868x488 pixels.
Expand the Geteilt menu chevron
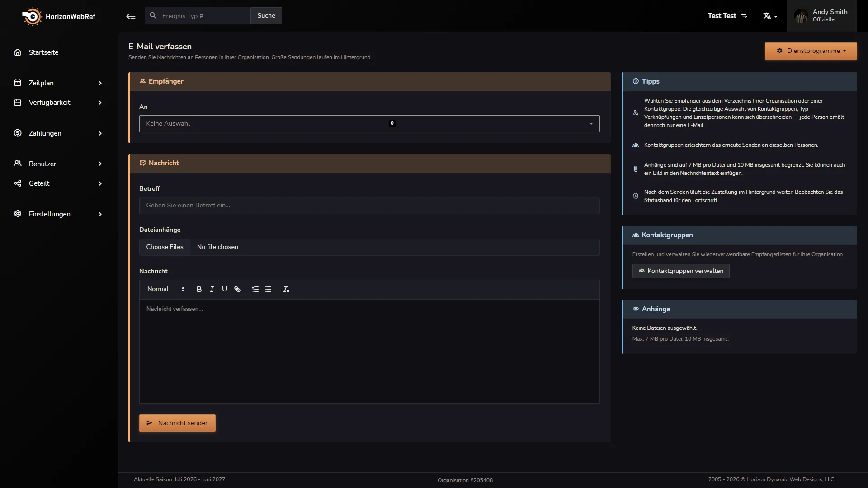point(100,183)
